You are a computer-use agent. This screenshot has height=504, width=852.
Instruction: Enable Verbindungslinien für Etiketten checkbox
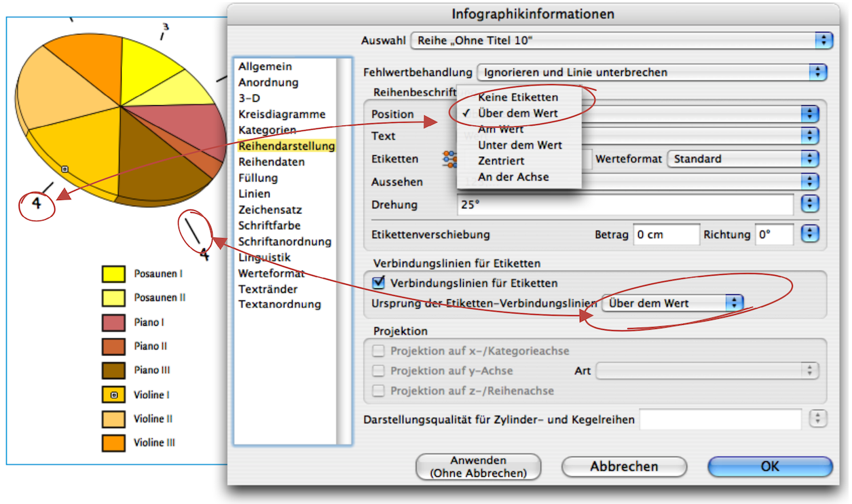click(x=379, y=283)
